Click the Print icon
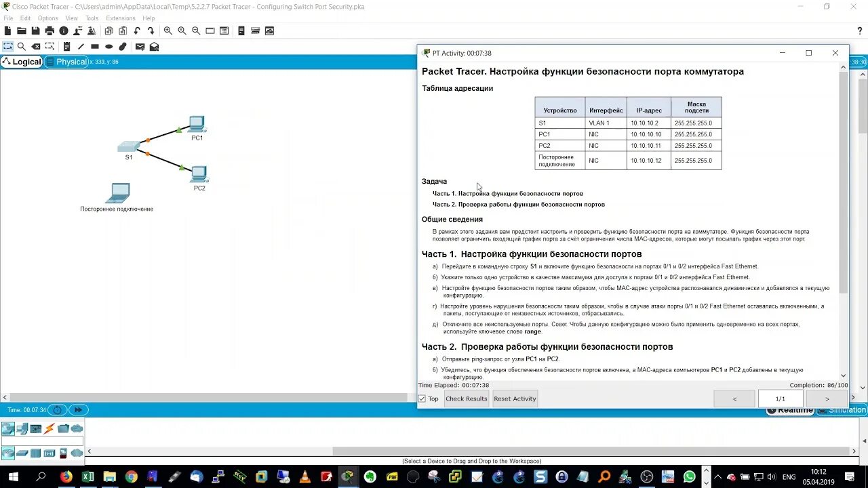The image size is (868, 488). (x=50, y=30)
